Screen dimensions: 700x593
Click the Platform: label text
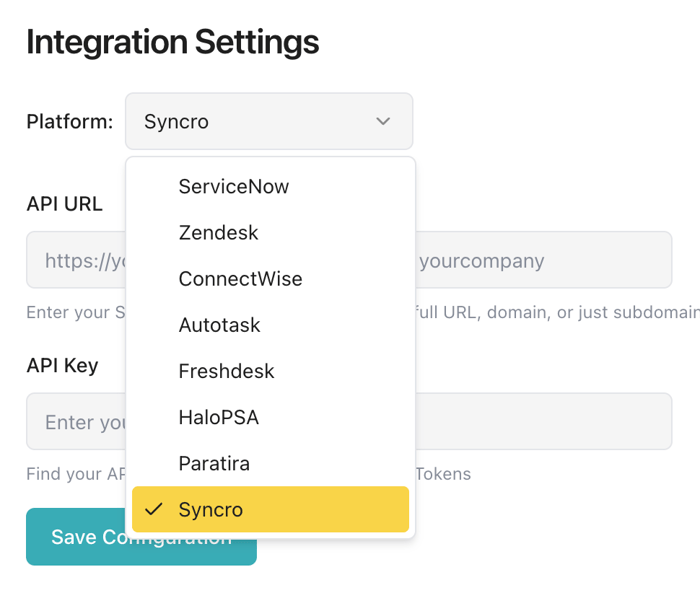pos(69,122)
